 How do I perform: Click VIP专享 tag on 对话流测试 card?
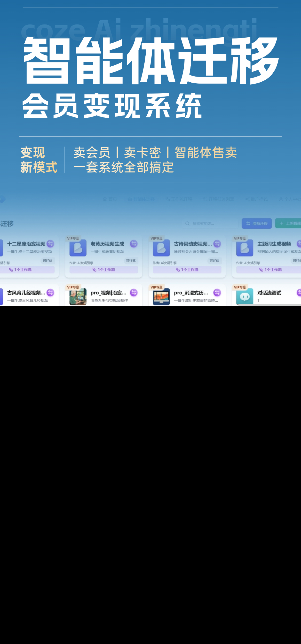240,287
